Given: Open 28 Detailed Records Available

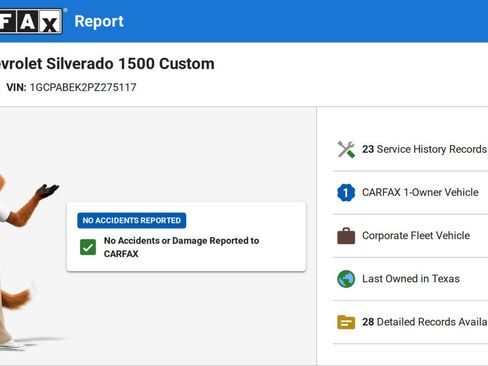Looking at the screenshot, I should click(x=411, y=322).
